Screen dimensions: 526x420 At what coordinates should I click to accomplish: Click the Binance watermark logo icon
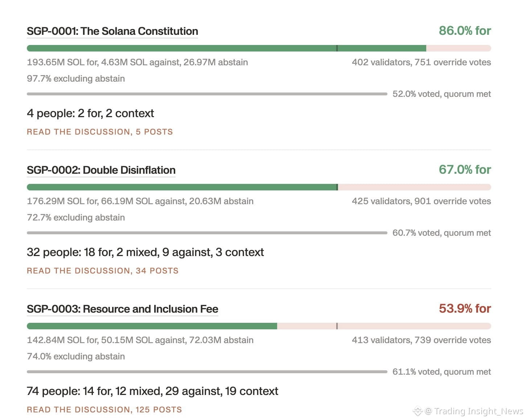[x=418, y=411]
